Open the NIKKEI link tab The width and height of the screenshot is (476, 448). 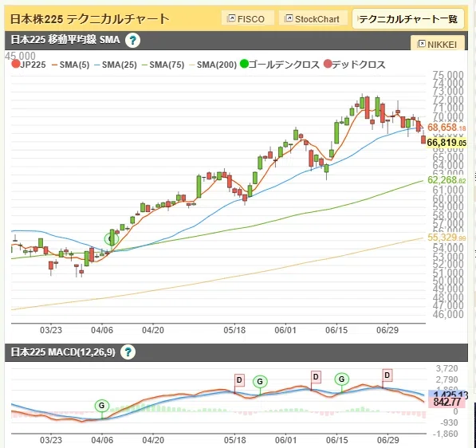438,43
